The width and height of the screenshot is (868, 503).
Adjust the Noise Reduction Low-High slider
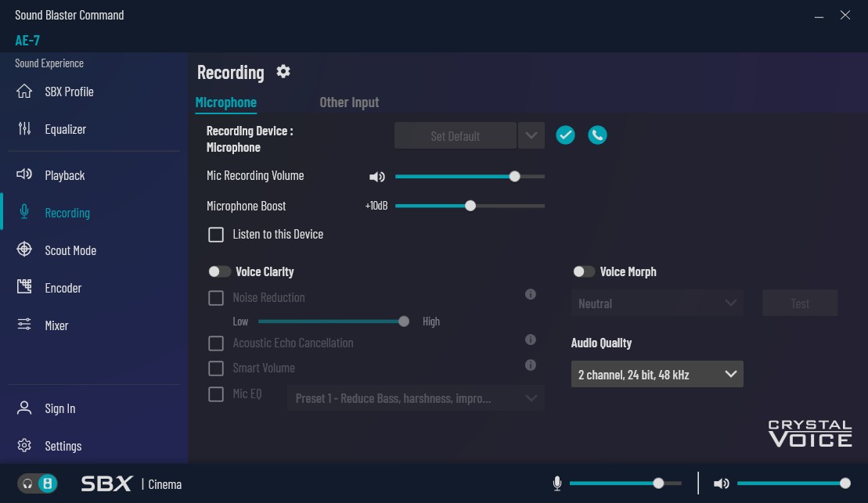pos(333,322)
